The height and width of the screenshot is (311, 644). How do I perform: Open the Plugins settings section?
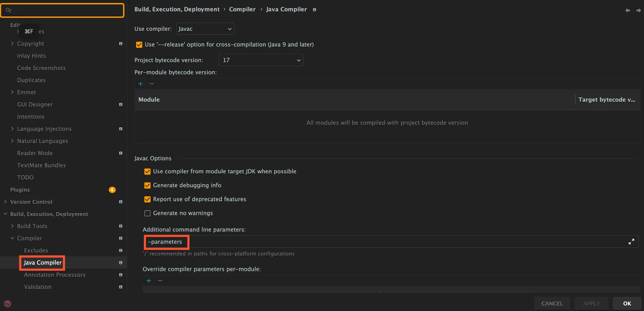pos(20,190)
